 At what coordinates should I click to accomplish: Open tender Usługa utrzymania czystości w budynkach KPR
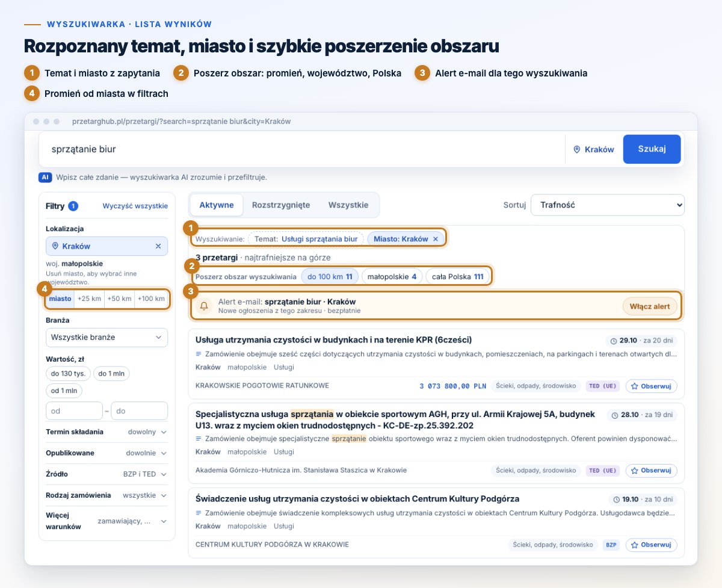pyautogui.click(x=334, y=339)
